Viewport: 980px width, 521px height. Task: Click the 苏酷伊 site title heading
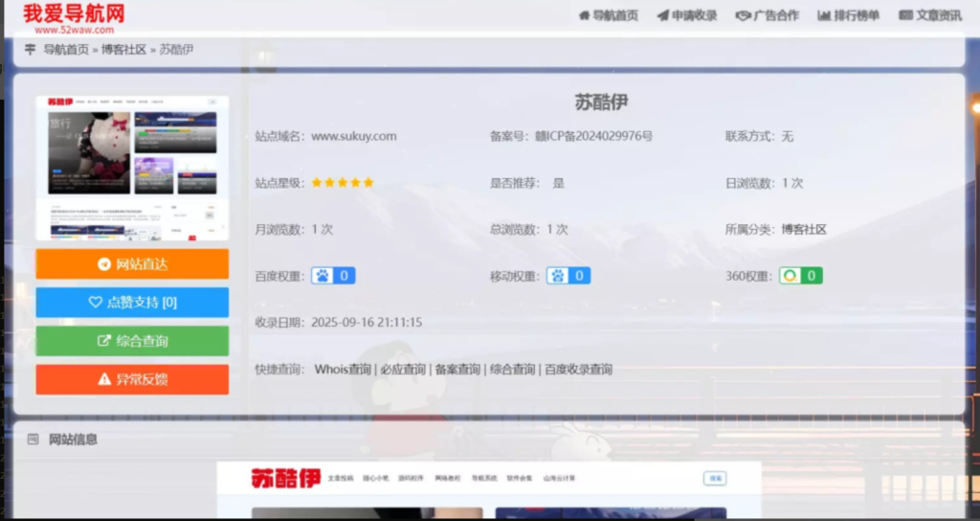tap(601, 102)
